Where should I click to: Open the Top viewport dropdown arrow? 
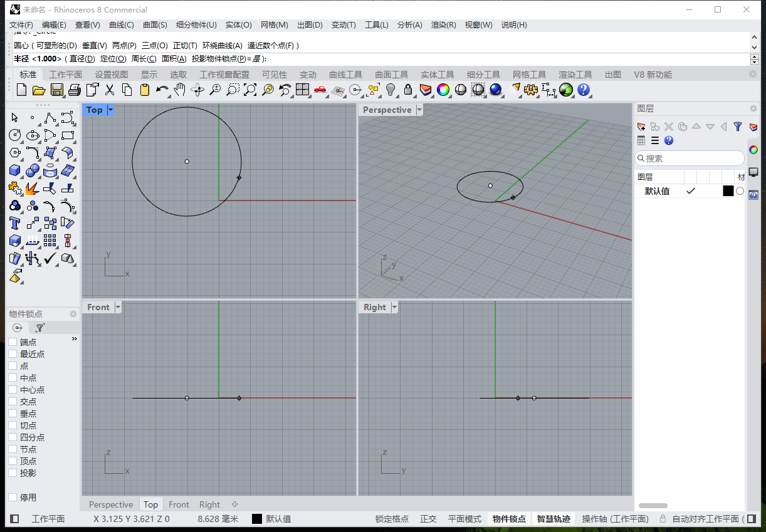pyautogui.click(x=110, y=110)
